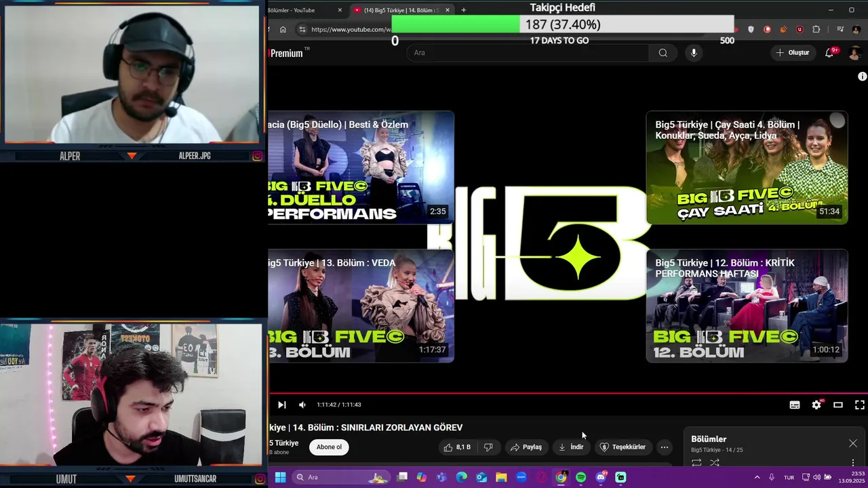Subscribe with the Abone ol button
The height and width of the screenshot is (488, 868).
pos(329,447)
